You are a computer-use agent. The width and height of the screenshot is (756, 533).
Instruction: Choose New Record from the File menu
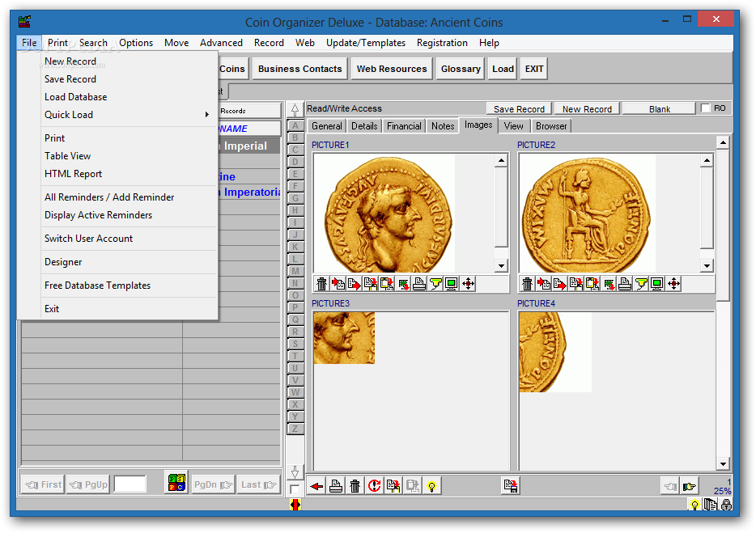tap(70, 61)
